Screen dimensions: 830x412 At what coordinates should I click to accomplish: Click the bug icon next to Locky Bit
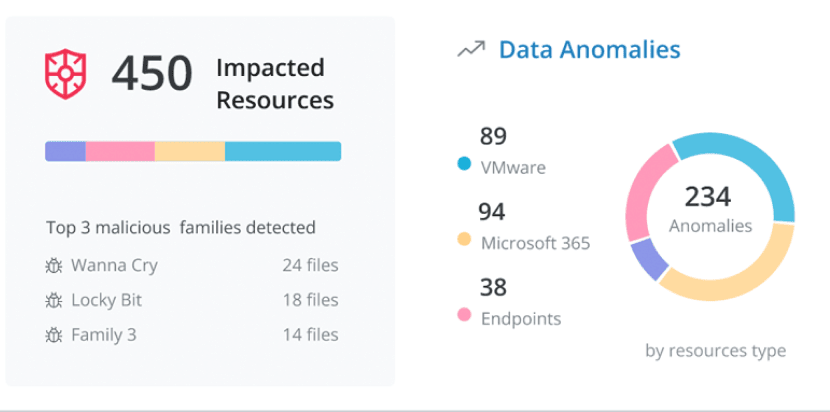[55, 300]
